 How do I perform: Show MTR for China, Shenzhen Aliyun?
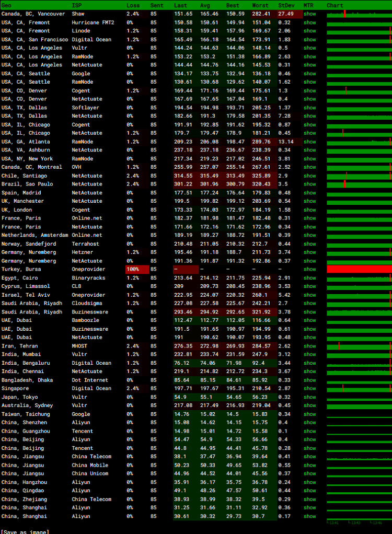point(310,423)
